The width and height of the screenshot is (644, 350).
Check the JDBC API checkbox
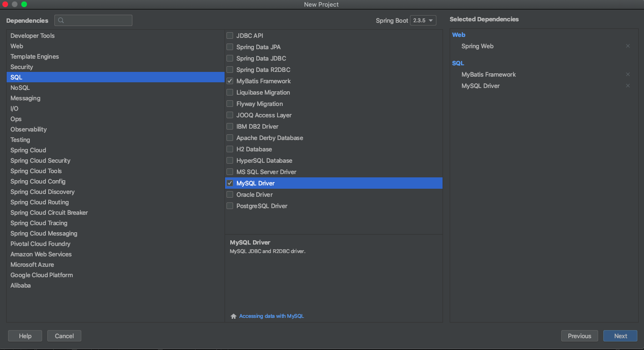coord(230,35)
